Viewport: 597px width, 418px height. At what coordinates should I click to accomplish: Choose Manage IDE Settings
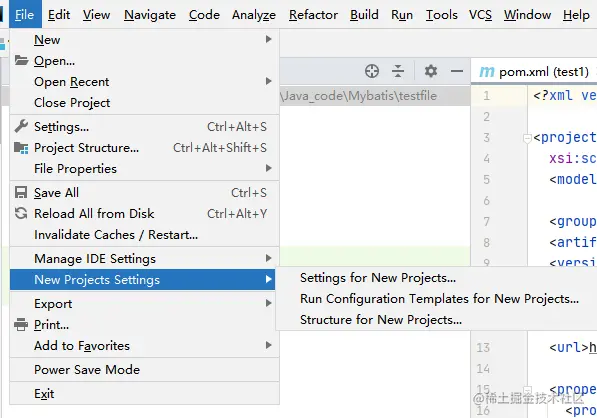point(144,258)
